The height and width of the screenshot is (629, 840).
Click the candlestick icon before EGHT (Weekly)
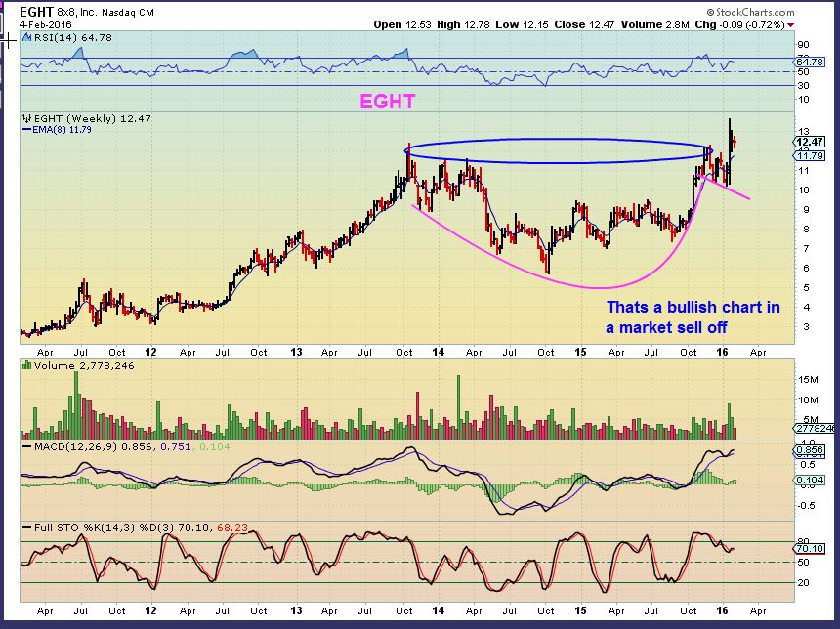26,118
